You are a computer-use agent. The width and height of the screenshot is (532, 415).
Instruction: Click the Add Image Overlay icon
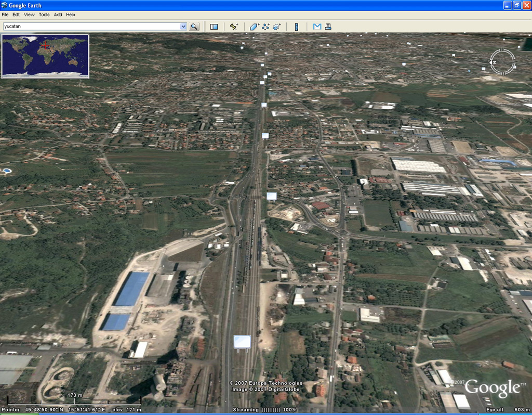[x=277, y=27]
